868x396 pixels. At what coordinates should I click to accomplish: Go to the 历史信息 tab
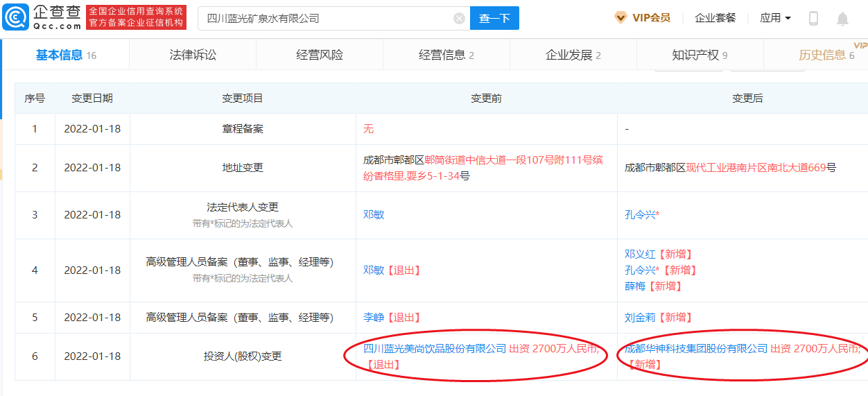(822, 55)
